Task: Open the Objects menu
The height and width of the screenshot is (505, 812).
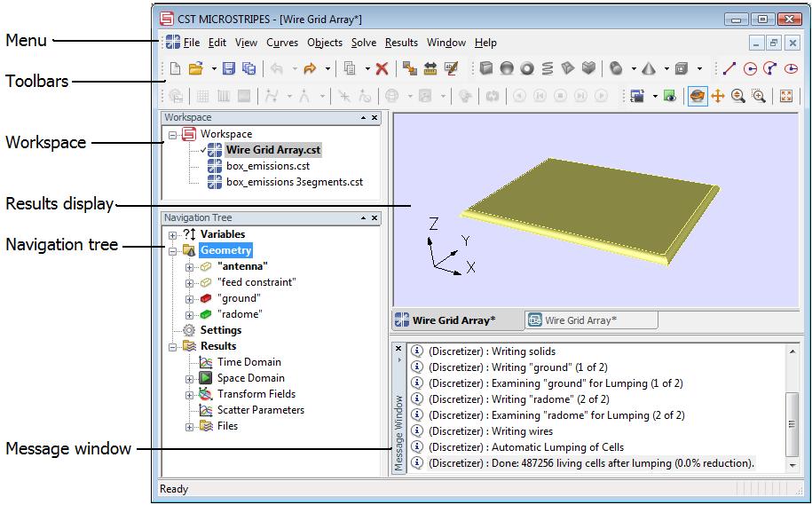Action: (x=325, y=43)
